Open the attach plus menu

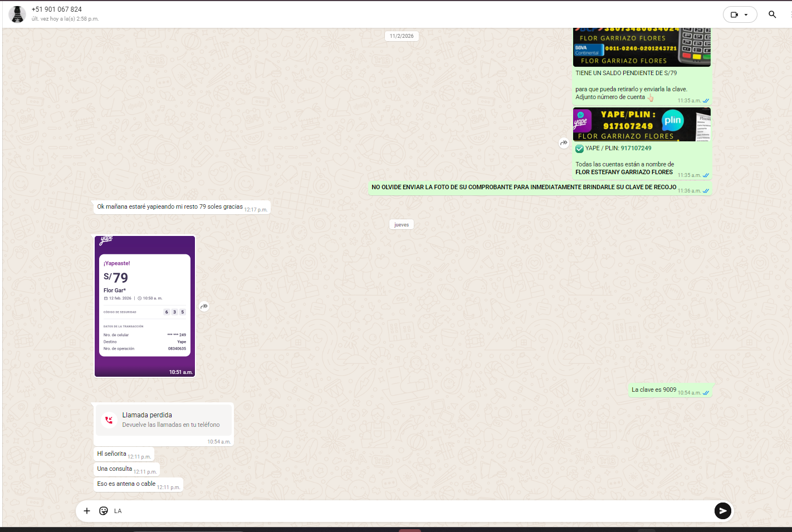coord(87,511)
